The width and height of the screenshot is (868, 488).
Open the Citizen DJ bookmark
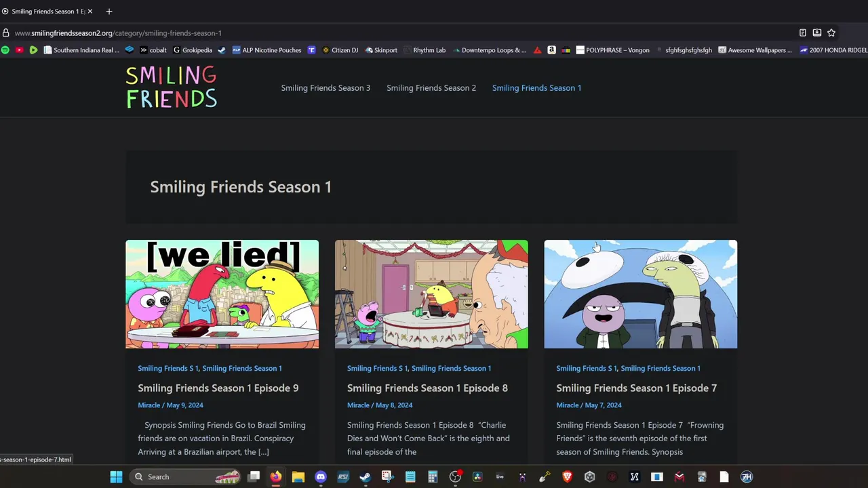pos(340,50)
